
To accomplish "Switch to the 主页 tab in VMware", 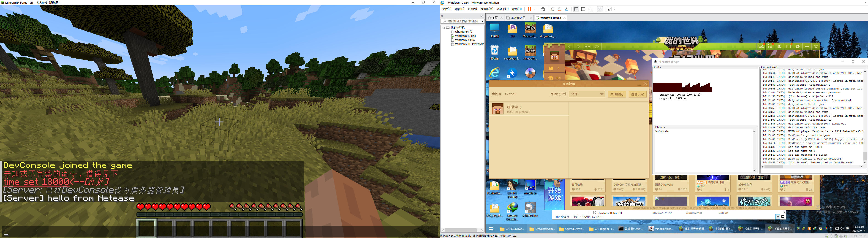I will [x=495, y=18].
